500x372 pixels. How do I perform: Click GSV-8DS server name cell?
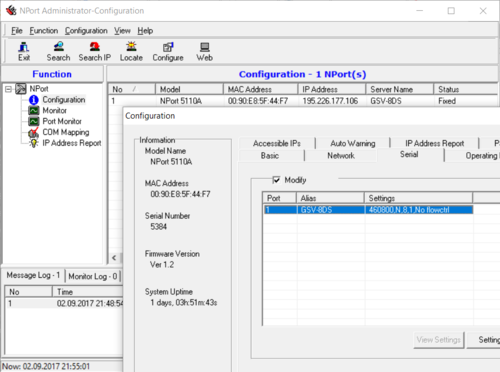386,101
